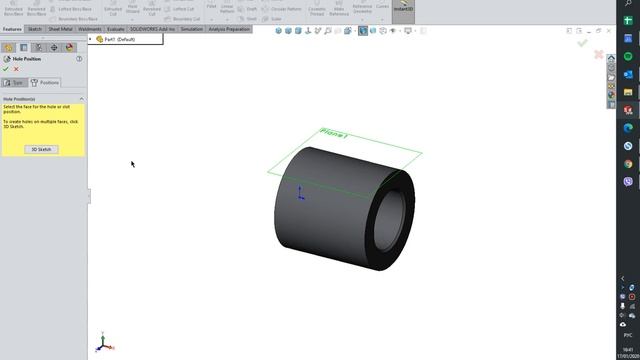The height and width of the screenshot is (360, 640).
Task: Click Revolved Cut tool
Action: pyautogui.click(x=152, y=9)
